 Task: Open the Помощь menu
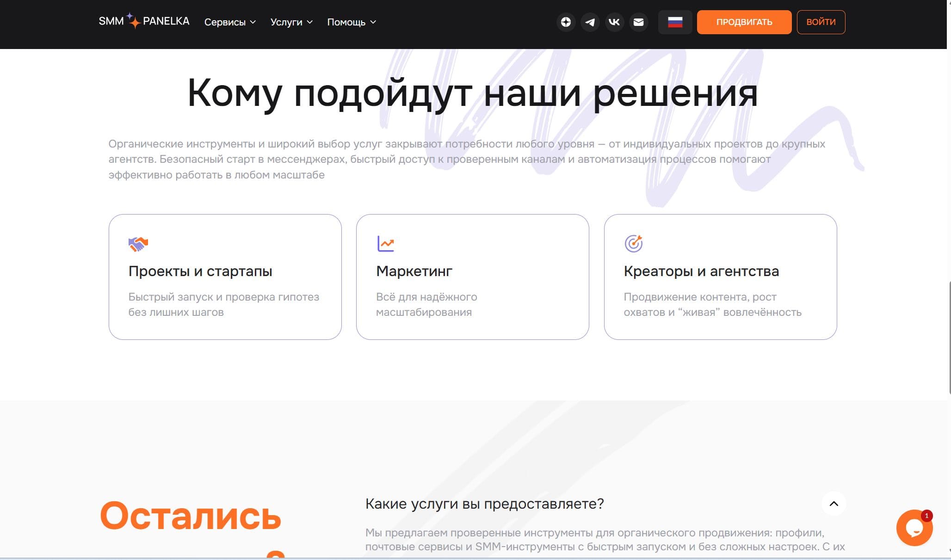click(352, 22)
